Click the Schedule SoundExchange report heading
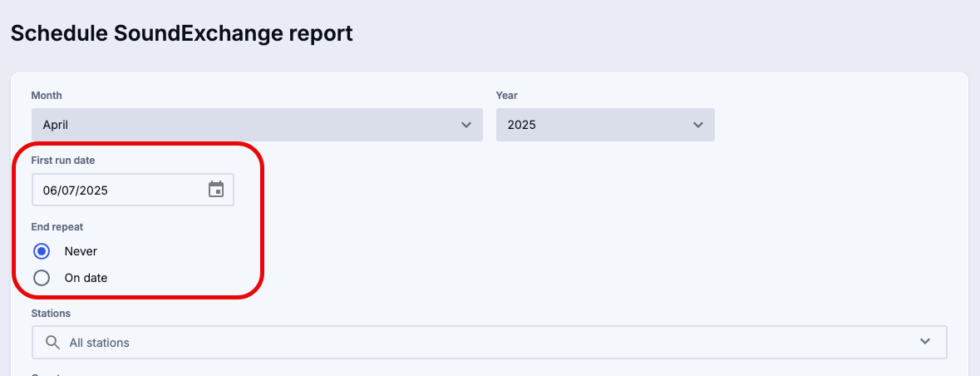This screenshot has height=376, width=980. click(182, 33)
